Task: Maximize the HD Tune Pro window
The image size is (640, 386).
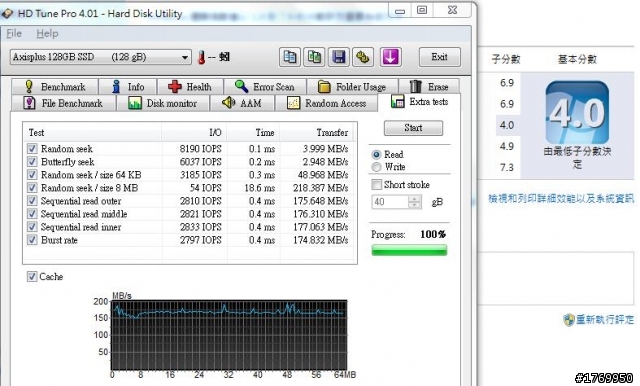Action: [422, 10]
